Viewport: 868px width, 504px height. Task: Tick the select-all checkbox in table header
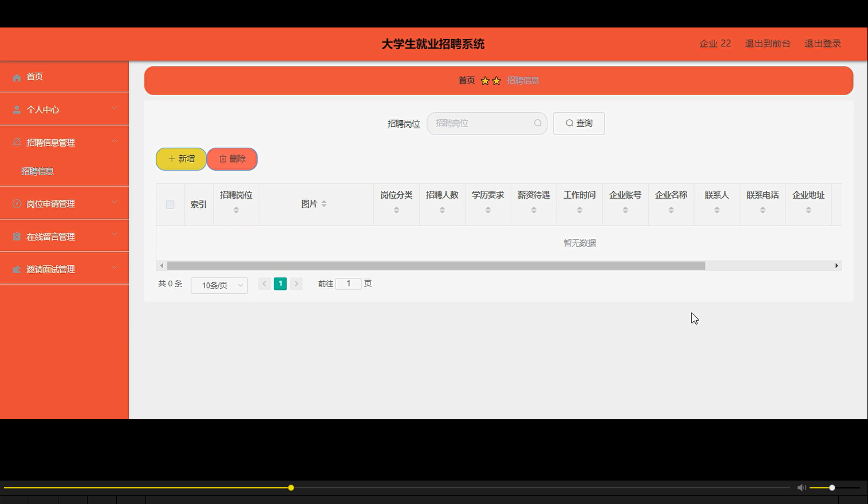[170, 204]
